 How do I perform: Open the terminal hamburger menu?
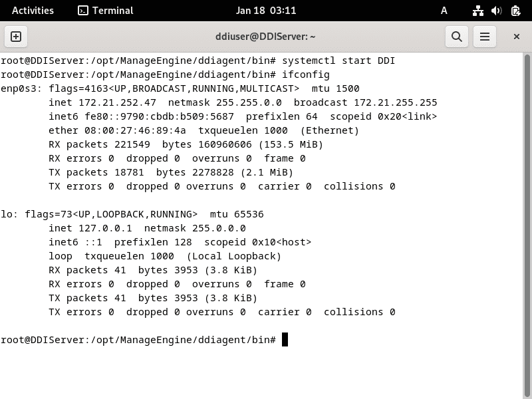coord(485,37)
